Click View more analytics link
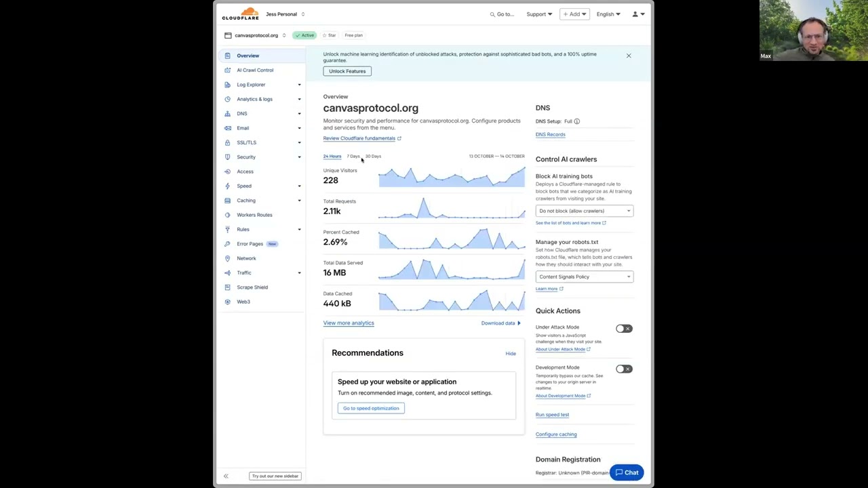The image size is (868, 488). click(x=349, y=323)
